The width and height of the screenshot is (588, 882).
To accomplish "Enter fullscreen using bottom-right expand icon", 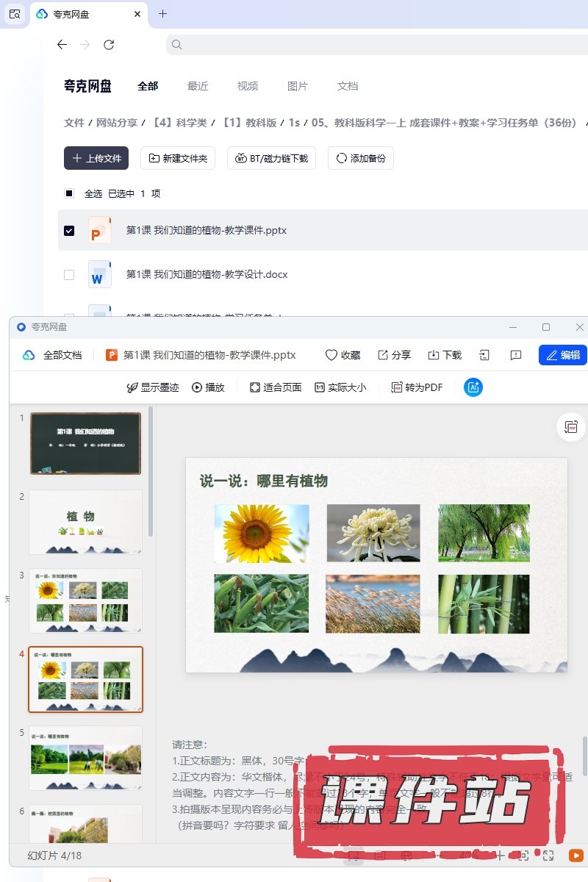I will (548, 855).
